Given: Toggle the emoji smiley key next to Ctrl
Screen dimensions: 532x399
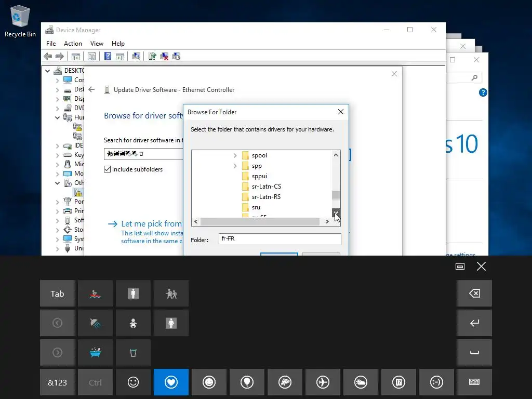Looking at the screenshot, I should point(133,382).
